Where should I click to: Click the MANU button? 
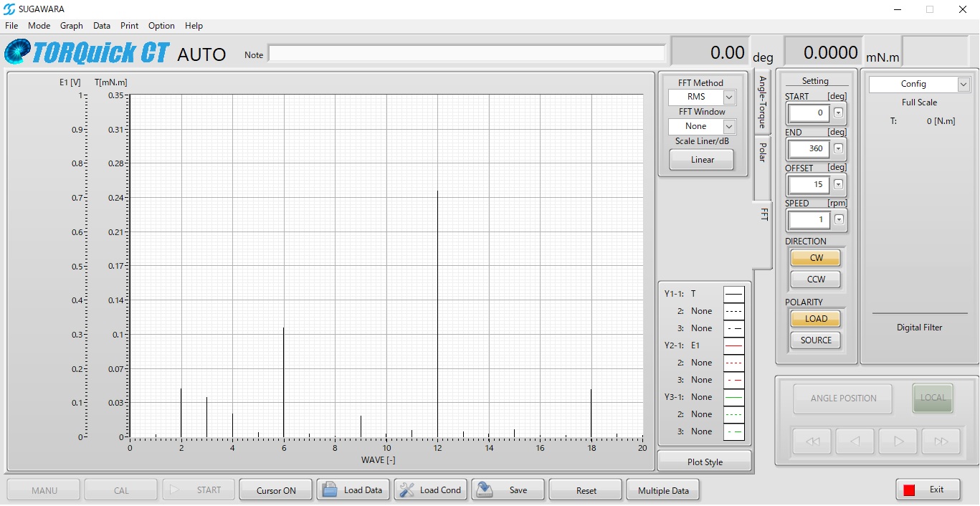pos(44,490)
